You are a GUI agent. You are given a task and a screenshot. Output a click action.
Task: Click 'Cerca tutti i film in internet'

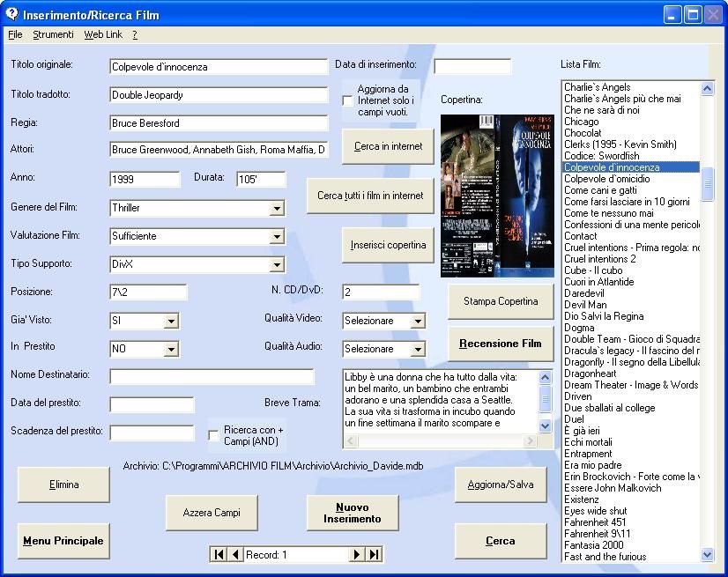pyautogui.click(x=370, y=196)
